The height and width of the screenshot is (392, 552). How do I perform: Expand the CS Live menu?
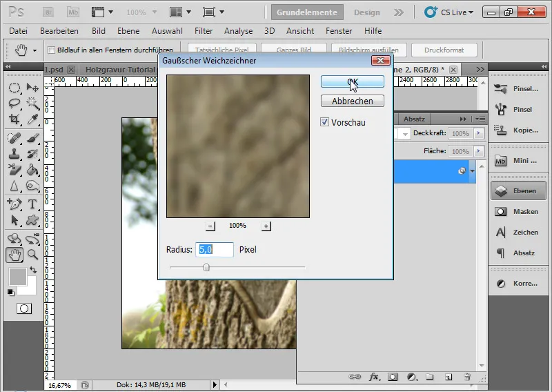click(449, 12)
